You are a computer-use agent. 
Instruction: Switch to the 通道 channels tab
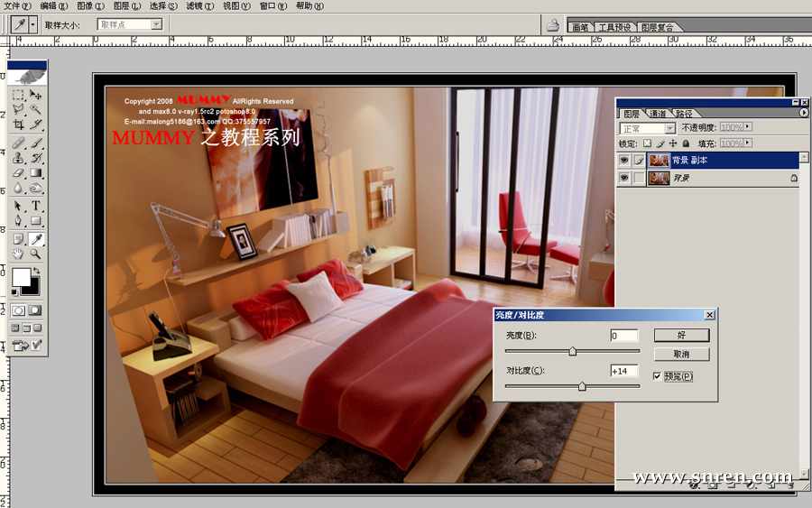658,114
